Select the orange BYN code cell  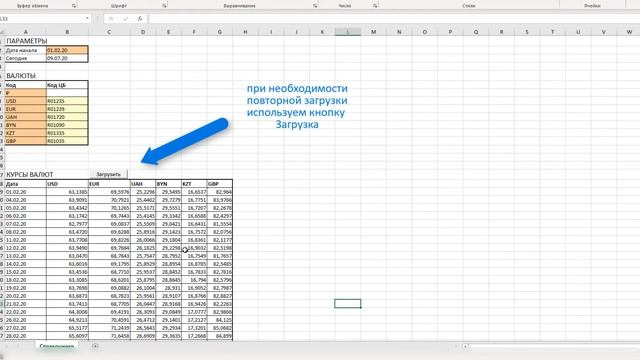pos(26,125)
